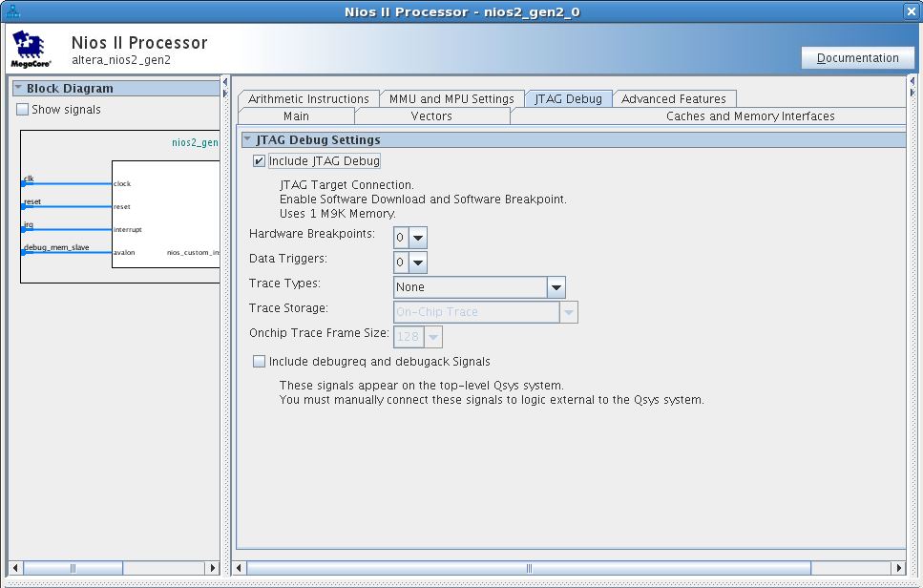Open the Vectors tab

coord(431,115)
